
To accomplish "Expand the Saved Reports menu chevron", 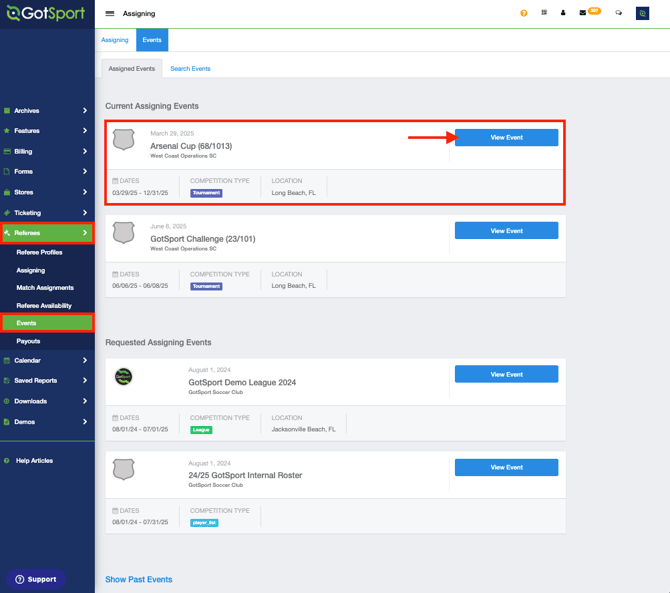I will pyautogui.click(x=85, y=380).
